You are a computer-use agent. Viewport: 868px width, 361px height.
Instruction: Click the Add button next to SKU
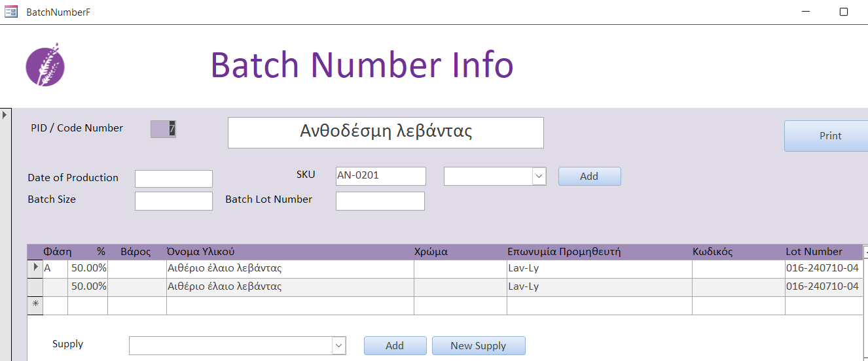coord(589,177)
